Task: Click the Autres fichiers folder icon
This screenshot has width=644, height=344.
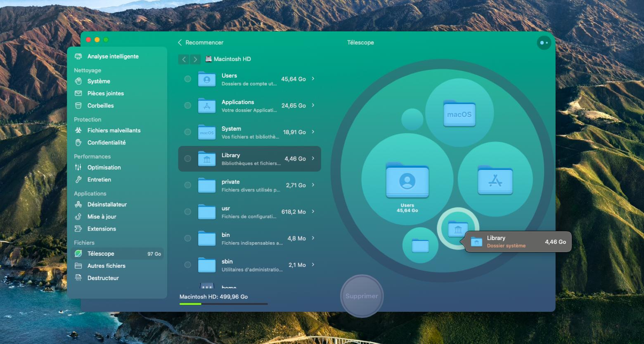Action: click(78, 266)
